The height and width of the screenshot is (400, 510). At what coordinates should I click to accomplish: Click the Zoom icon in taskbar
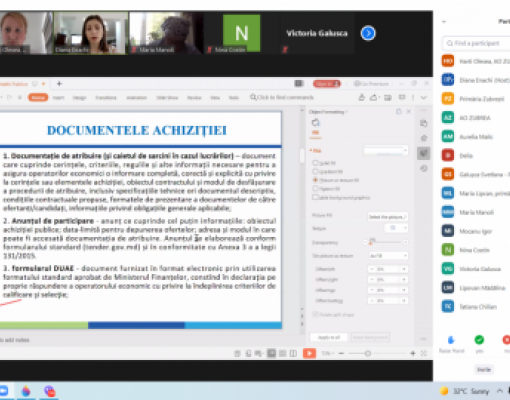[3, 391]
